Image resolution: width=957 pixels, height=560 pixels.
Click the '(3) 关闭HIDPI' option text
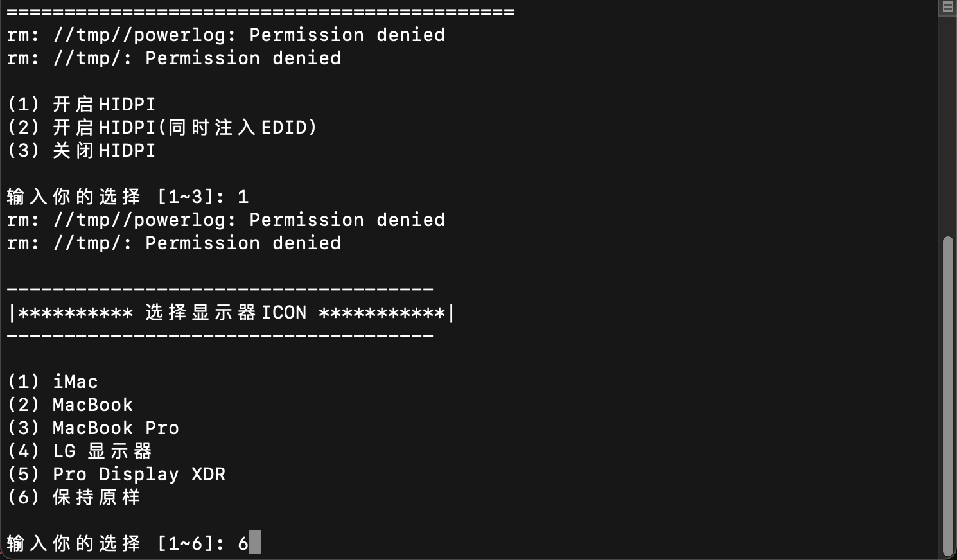82,150
